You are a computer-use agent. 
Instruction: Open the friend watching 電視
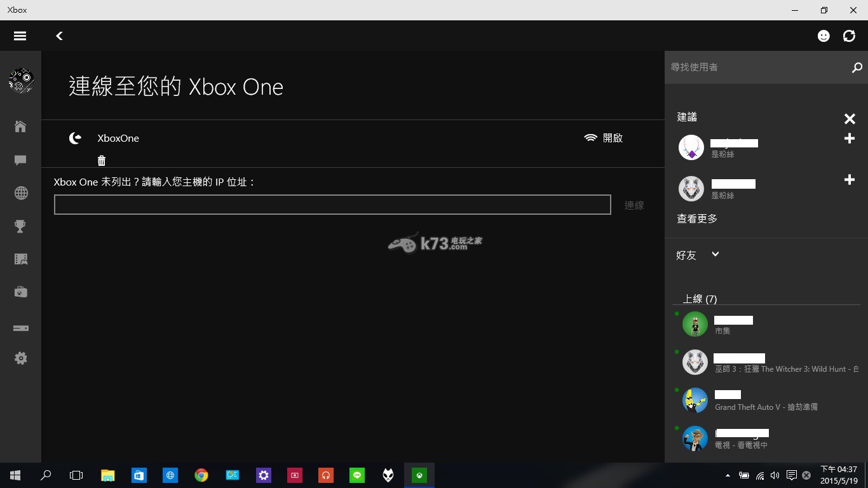pyautogui.click(x=766, y=439)
